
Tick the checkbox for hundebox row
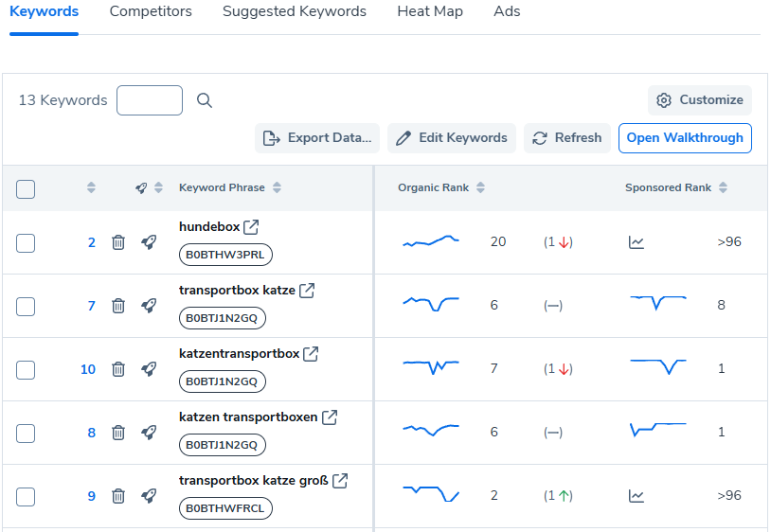coord(26,243)
